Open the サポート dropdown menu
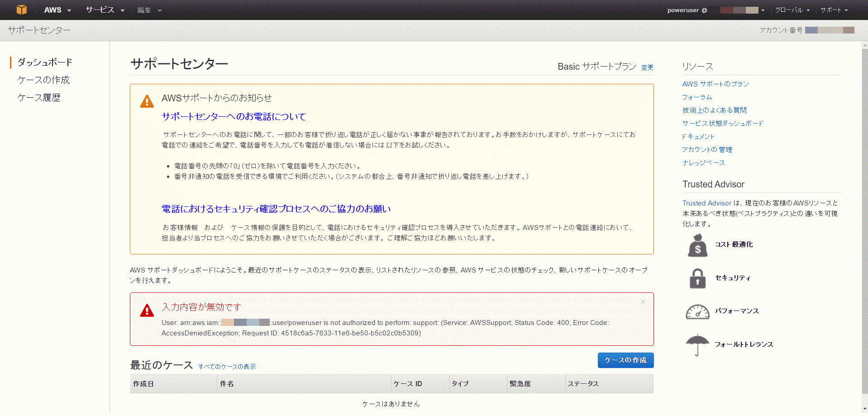The height and width of the screenshot is (416, 868). (x=834, y=10)
